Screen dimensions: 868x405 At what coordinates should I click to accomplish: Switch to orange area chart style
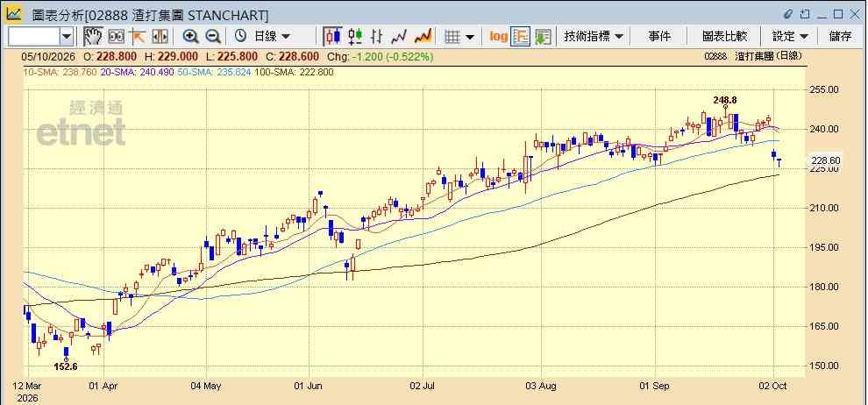[x=423, y=37]
